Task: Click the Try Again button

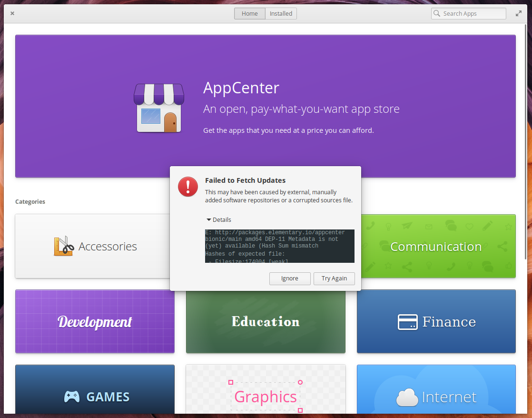Action: pyautogui.click(x=334, y=279)
